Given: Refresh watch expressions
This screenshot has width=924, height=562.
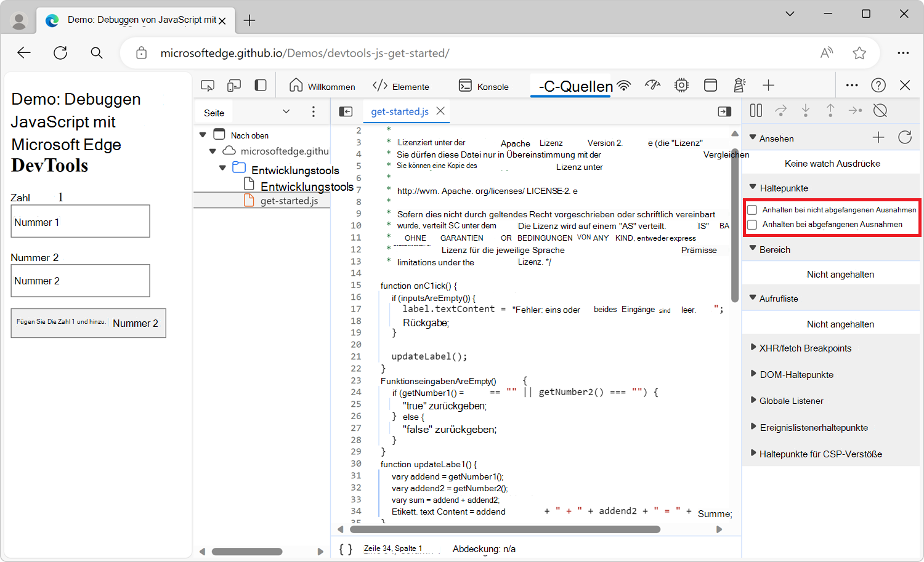Looking at the screenshot, I should point(904,138).
